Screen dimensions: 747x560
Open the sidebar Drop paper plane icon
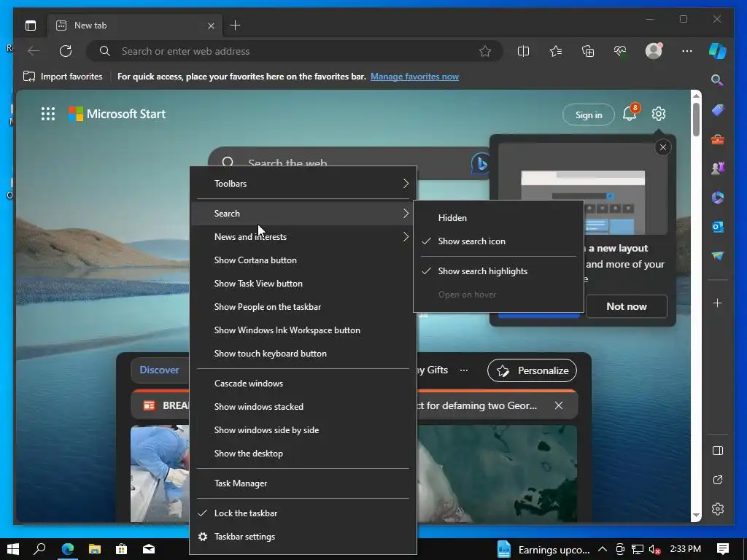pos(718,256)
